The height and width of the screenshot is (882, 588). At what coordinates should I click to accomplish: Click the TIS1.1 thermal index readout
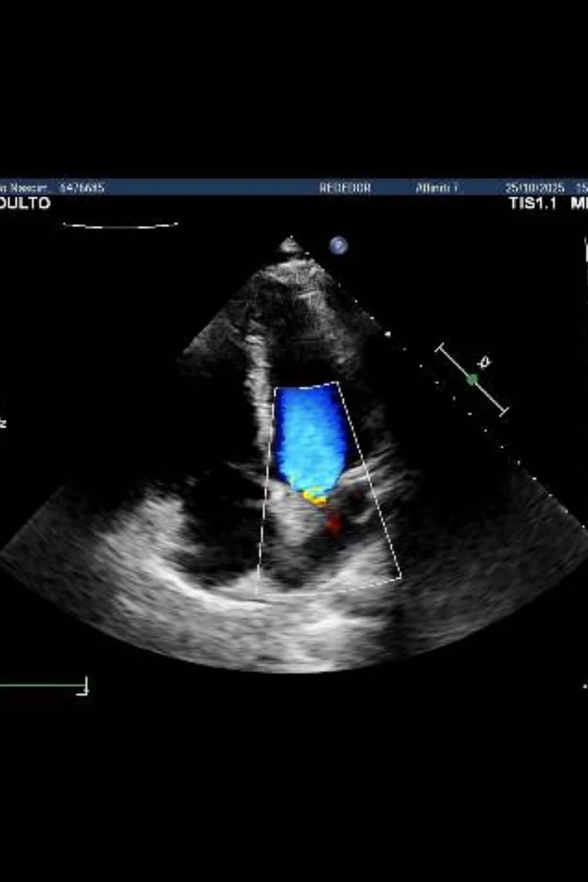(x=533, y=203)
